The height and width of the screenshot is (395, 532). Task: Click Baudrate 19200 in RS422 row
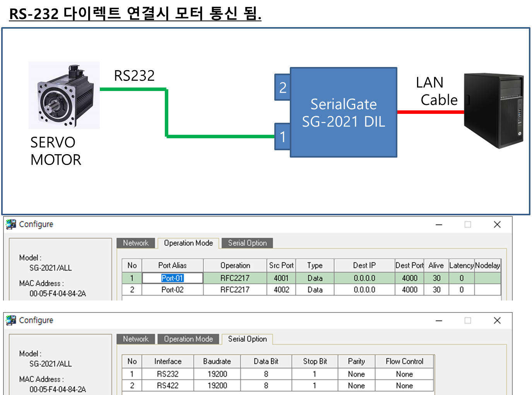[x=217, y=386]
